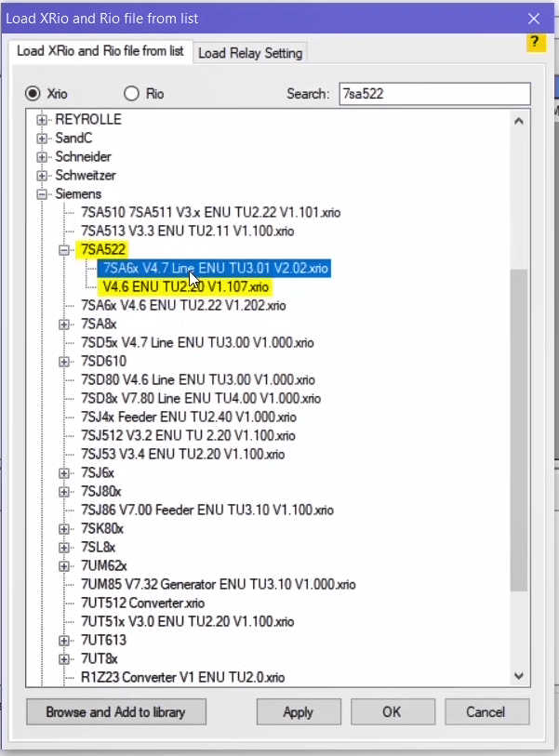The height and width of the screenshot is (756, 559).
Task: Switch to Load Relay Setting tab
Action: pyautogui.click(x=250, y=53)
